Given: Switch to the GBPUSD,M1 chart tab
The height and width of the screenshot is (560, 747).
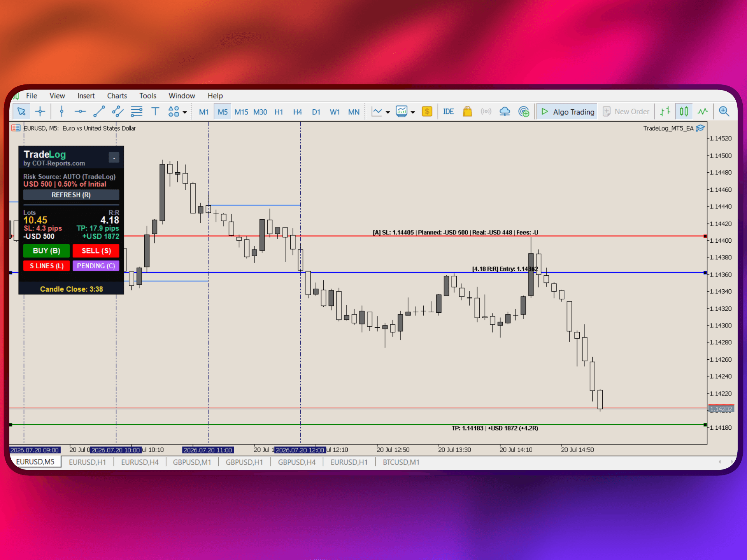Looking at the screenshot, I should click(x=192, y=462).
